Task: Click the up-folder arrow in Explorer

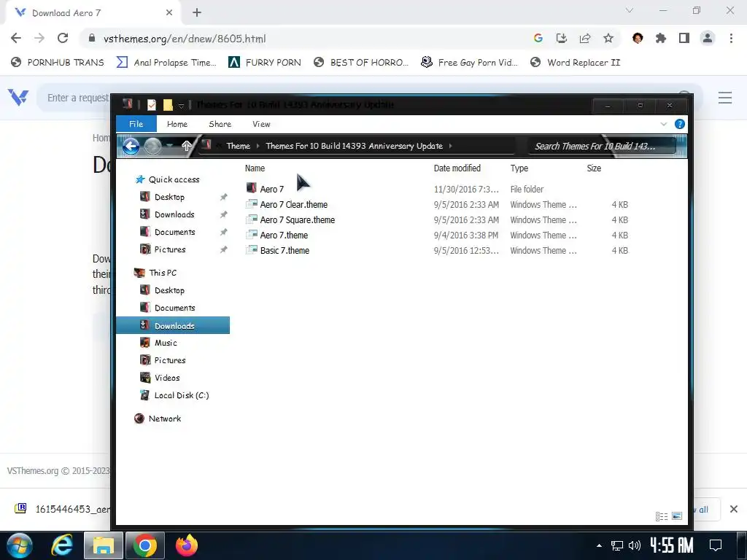Action: (186, 146)
